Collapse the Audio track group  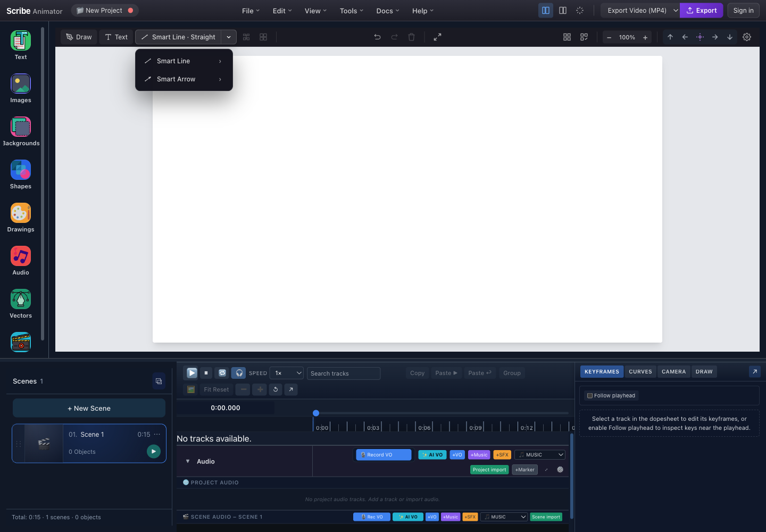pos(188,461)
